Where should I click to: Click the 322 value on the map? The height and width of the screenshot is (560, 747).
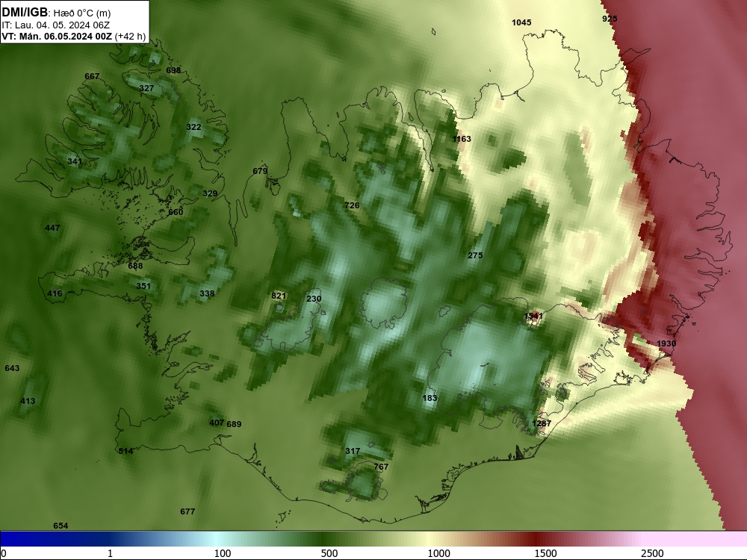[193, 127]
